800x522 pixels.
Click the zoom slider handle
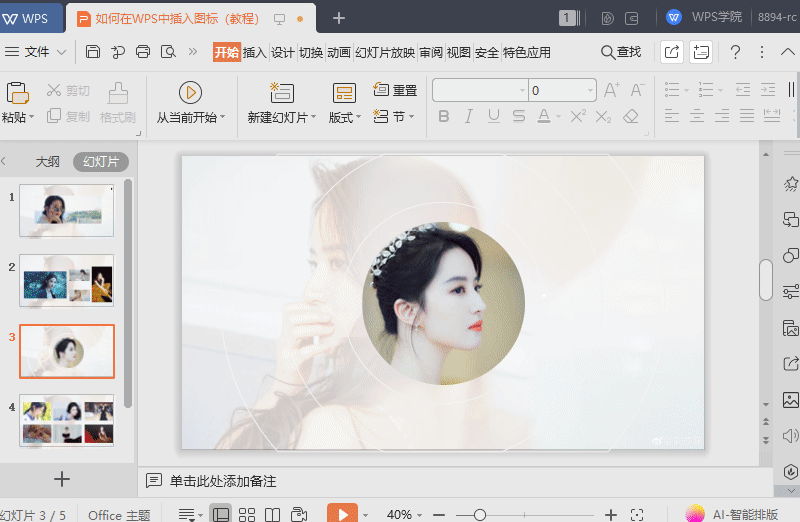(479, 515)
